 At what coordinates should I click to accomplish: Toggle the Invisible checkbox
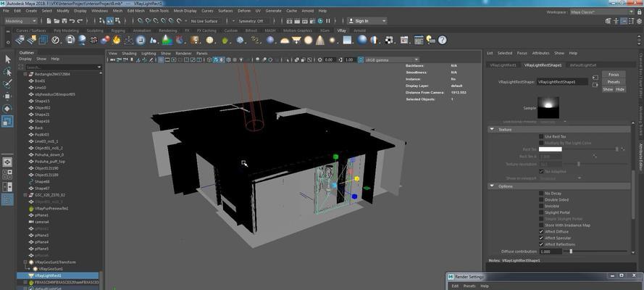point(541,206)
